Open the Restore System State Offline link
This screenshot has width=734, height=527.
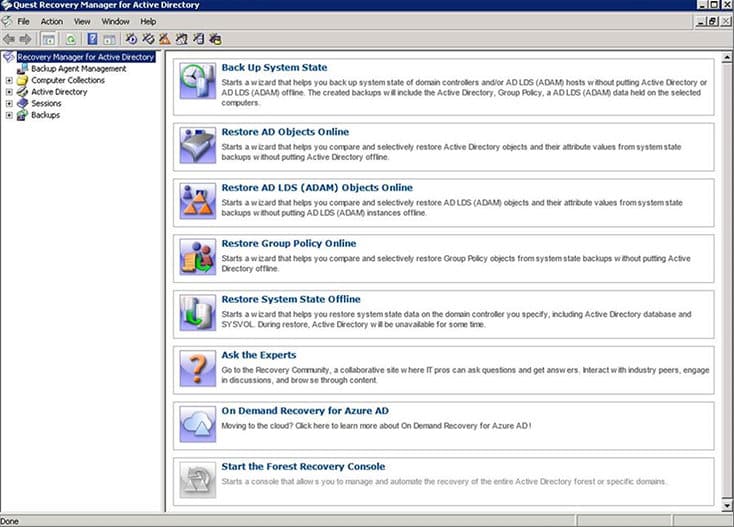(291, 299)
